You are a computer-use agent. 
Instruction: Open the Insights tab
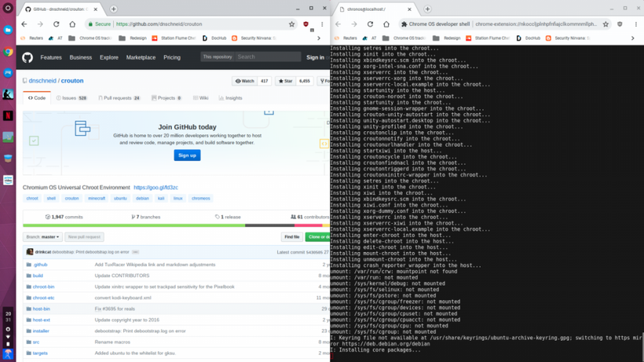click(230, 98)
